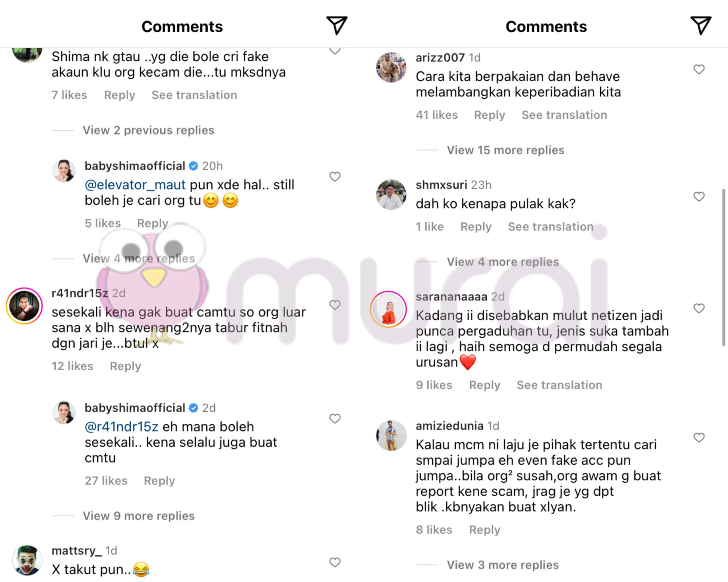
Task: Like sarananaaaa's comment with the heart
Action: tap(699, 308)
